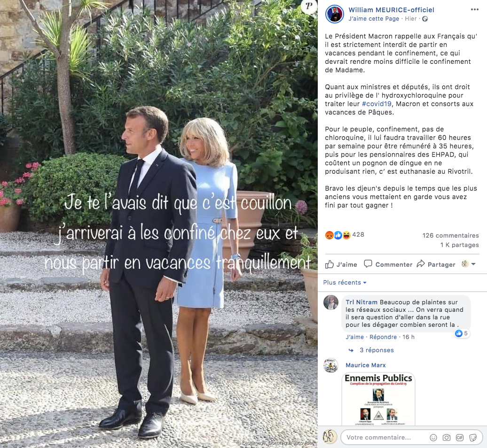Click the globe public visibility icon

click(425, 19)
